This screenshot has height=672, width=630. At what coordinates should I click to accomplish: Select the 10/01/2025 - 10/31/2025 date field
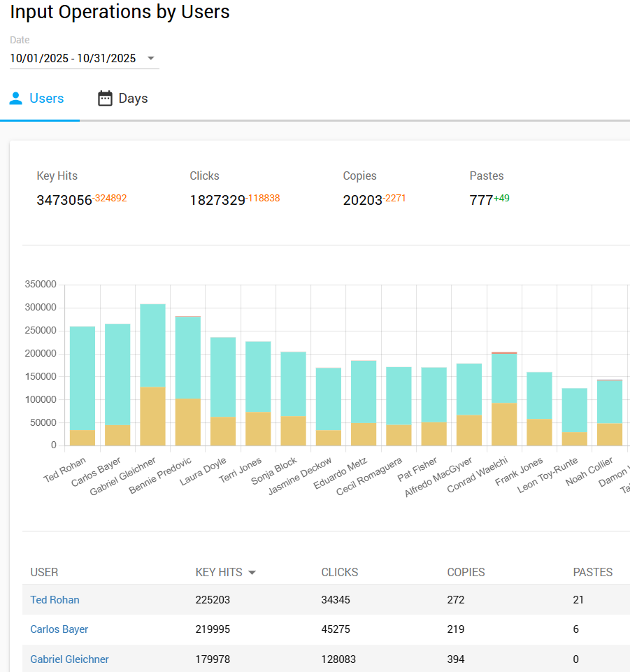(x=73, y=59)
